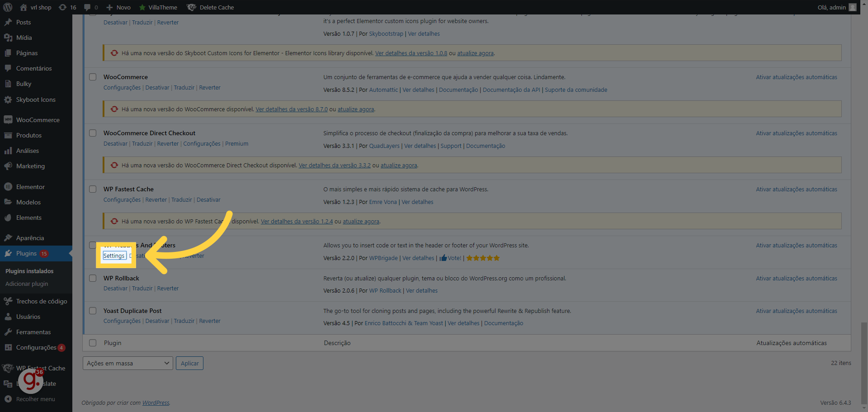Open the Páginas icon in sidebar
868x412 pixels.
tap(8, 53)
